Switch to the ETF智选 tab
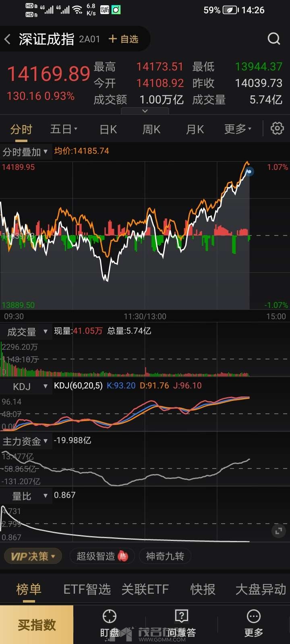 (x=87, y=590)
